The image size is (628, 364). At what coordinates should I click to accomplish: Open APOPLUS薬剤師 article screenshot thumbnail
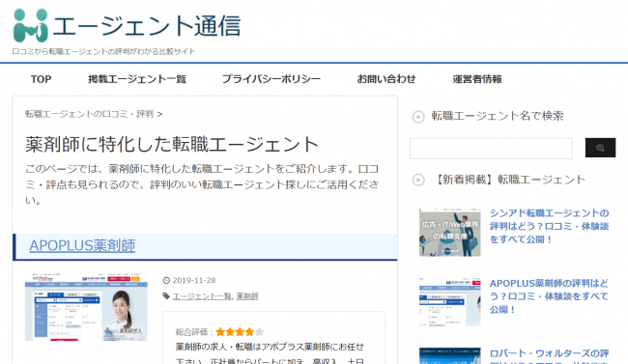coord(86,307)
